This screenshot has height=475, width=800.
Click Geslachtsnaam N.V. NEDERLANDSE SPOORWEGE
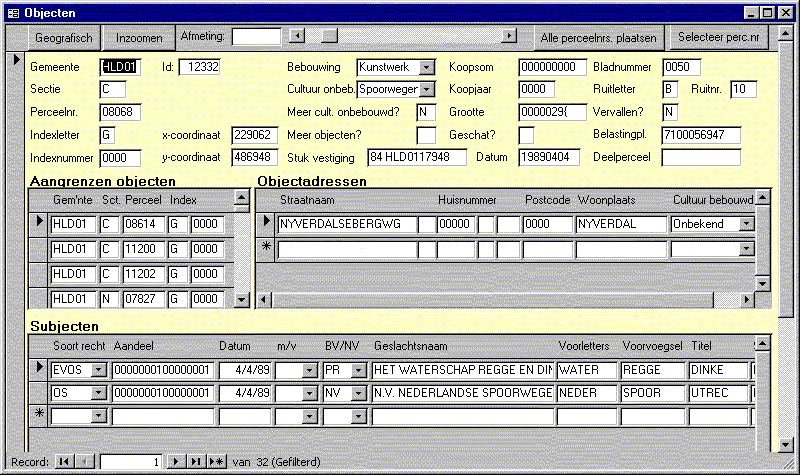point(462,393)
